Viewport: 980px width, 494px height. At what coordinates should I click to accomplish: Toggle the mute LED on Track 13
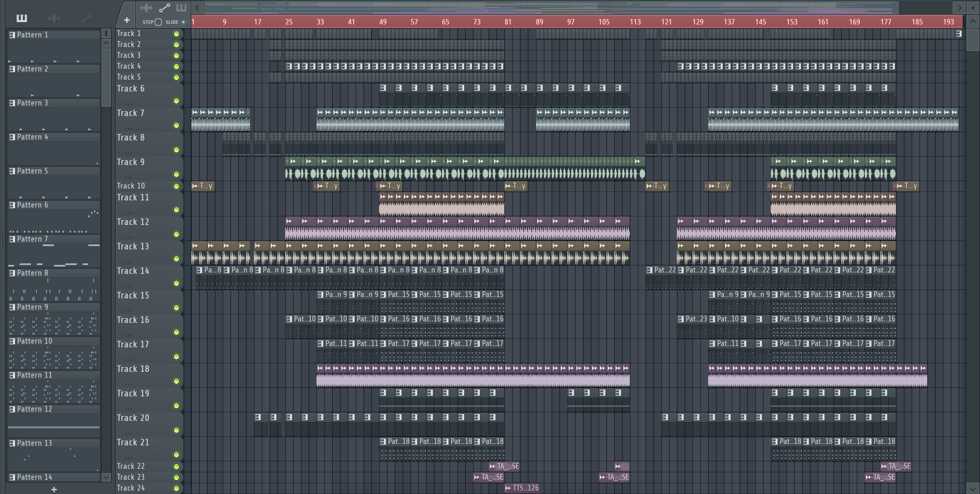[176, 259]
